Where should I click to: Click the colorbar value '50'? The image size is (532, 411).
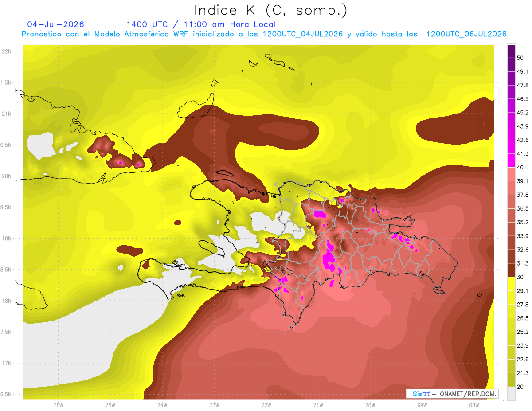[x=520, y=58]
